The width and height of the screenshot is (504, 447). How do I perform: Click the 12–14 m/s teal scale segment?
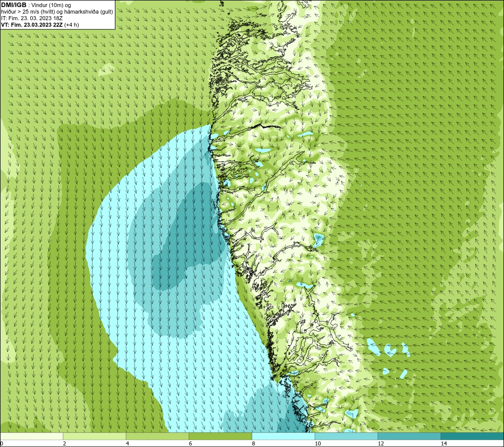pyautogui.click(x=409, y=436)
